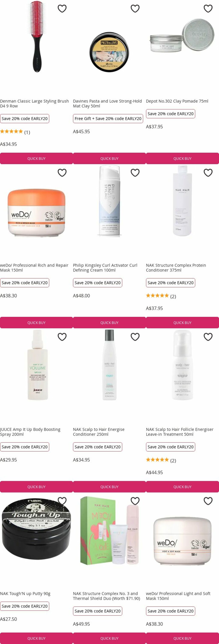
Task: View the weDo/ Rich and Repair Mask image
Action: coord(36,213)
